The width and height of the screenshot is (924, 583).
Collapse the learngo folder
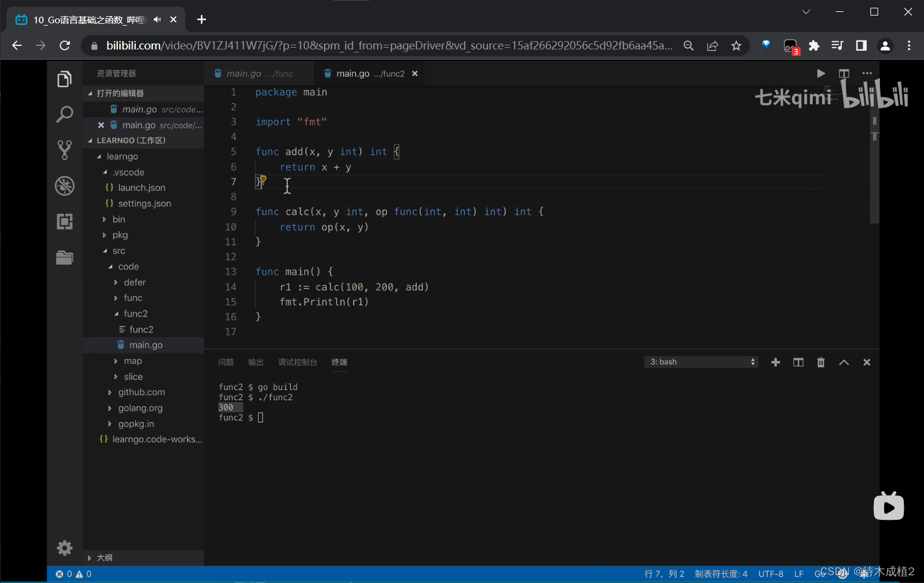click(x=143, y=156)
